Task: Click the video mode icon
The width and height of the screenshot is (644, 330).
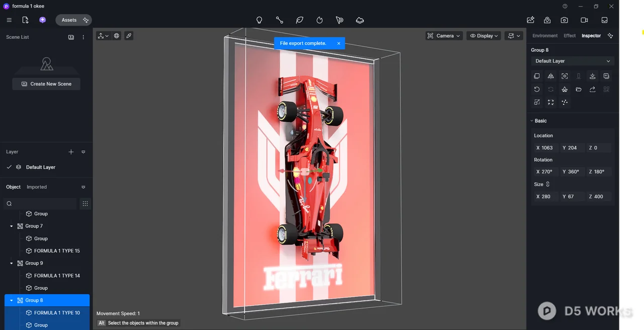Action: [584, 20]
